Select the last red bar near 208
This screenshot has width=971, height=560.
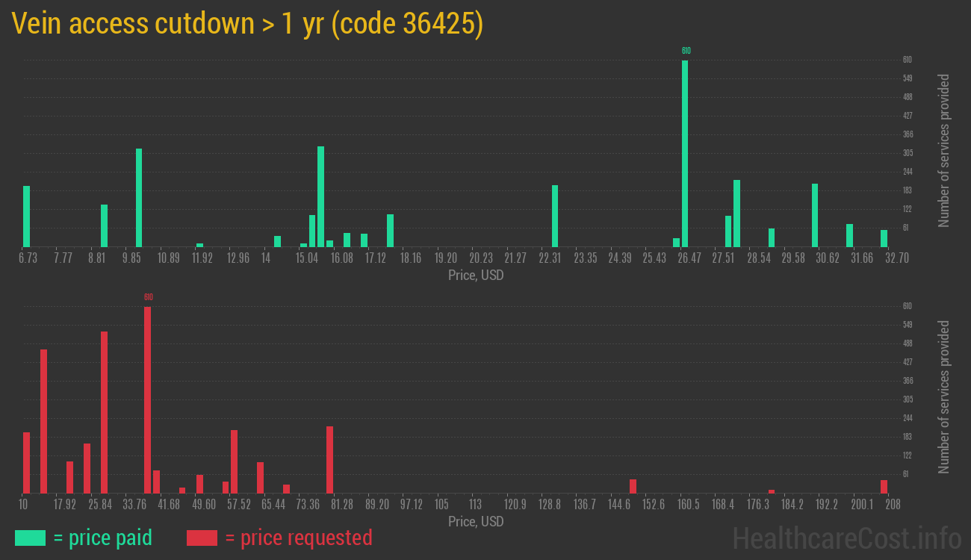click(x=884, y=486)
